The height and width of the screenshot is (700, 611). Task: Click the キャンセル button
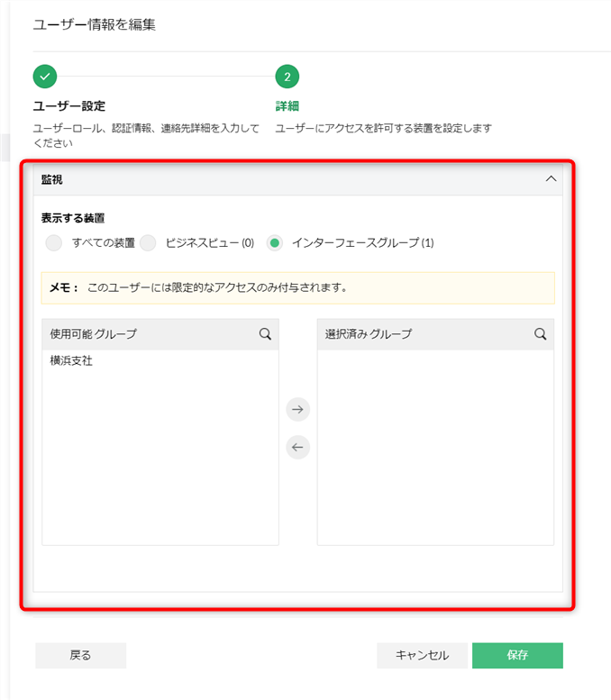422,655
